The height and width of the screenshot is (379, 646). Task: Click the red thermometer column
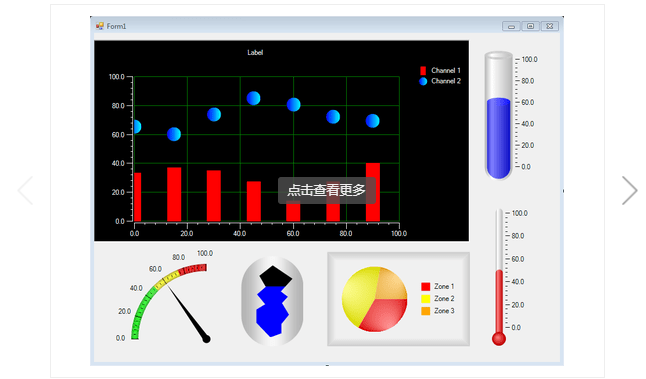499,302
